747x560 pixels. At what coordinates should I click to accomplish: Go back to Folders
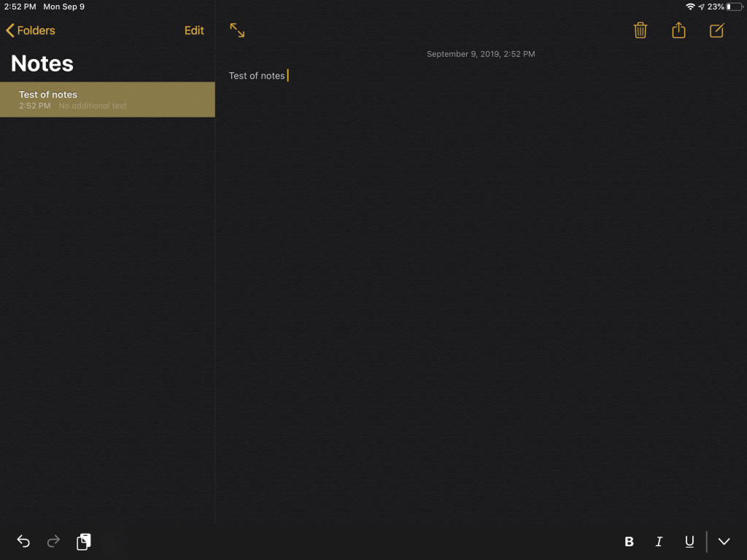[x=31, y=31]
